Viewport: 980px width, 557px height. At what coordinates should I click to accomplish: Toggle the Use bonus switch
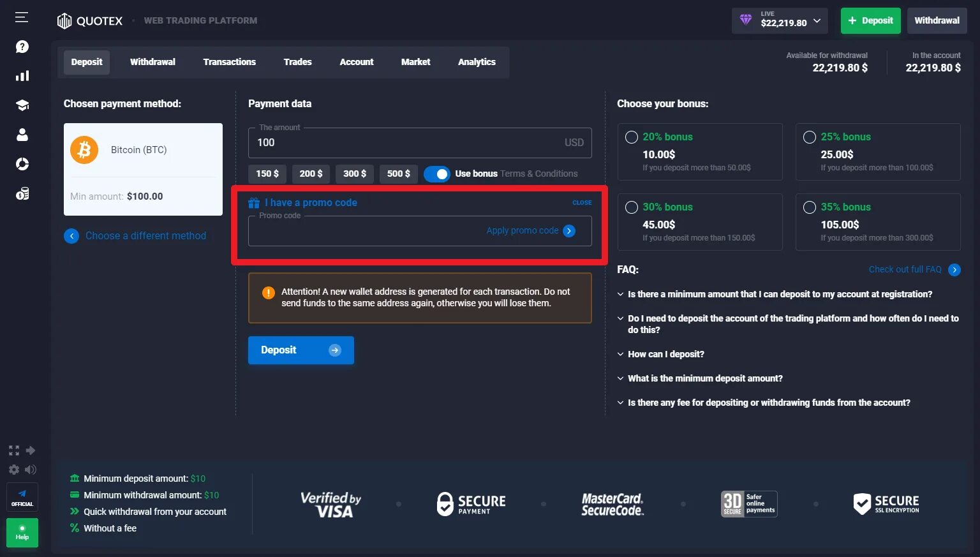[437, 174]
